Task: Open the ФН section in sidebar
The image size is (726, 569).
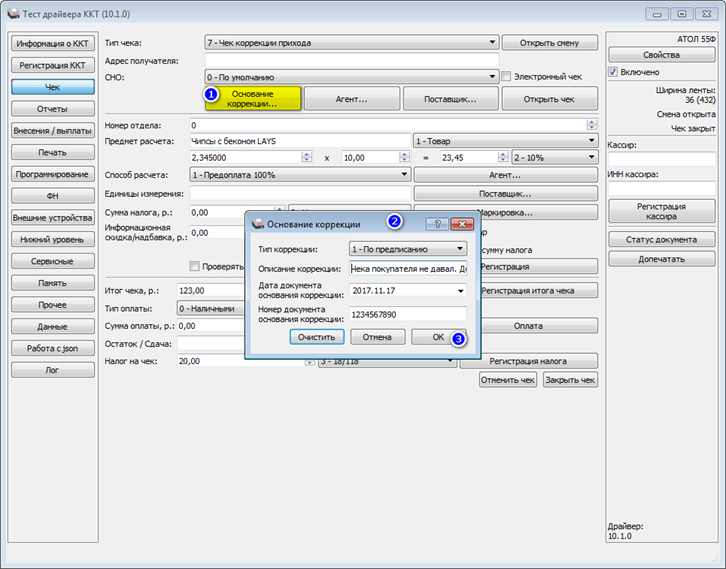Action: click(52, 196)
